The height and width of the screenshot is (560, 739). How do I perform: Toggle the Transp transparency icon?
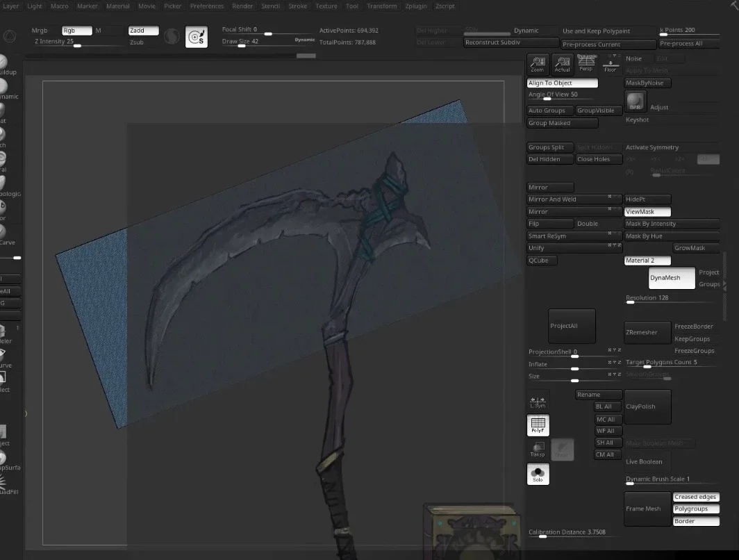click(538, 450)
